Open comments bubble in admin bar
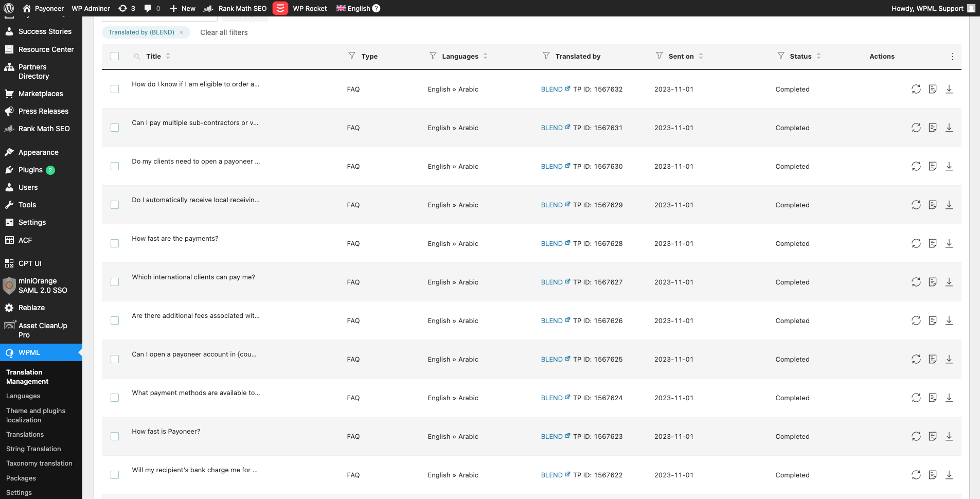Viewport: 980px width, 499px height. pos(152,8)
